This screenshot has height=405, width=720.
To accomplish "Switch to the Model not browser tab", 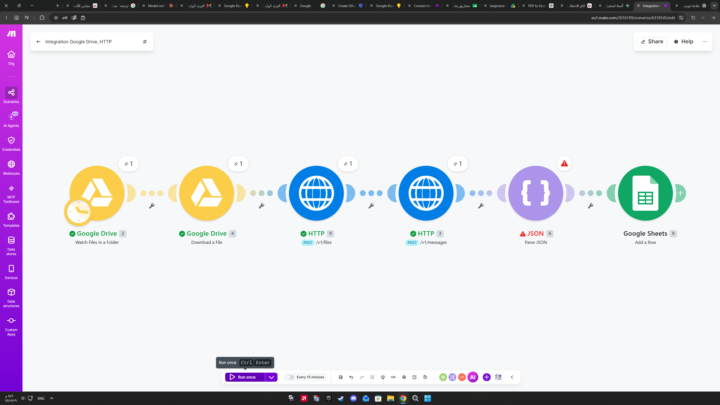I will 158,6.
